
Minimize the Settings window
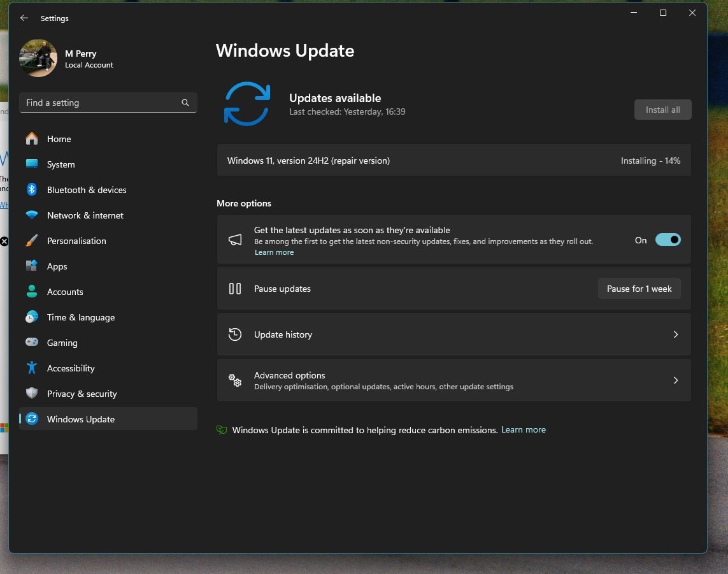[x=634, y=13]
